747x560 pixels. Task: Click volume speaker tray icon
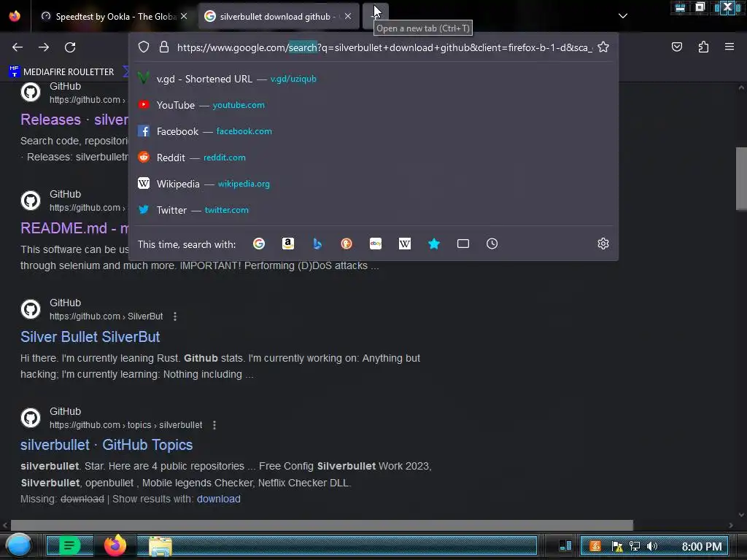coord(651,546)
